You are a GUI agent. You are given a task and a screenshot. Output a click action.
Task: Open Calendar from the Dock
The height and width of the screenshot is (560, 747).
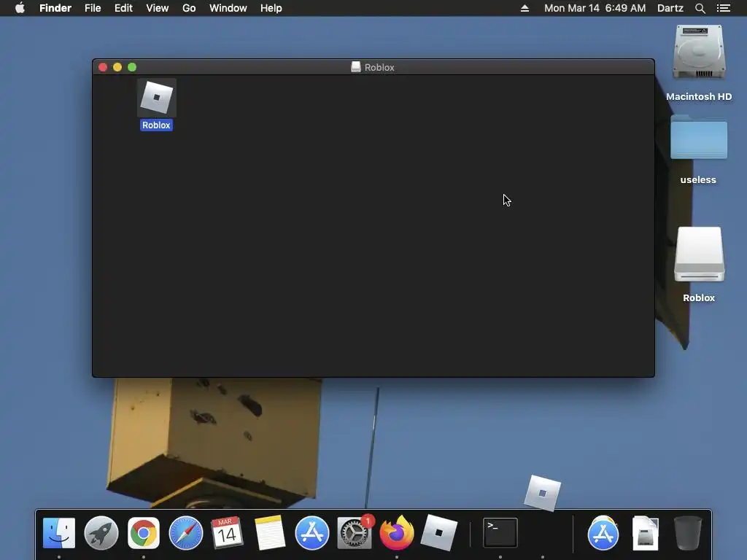tap(228, 533)
